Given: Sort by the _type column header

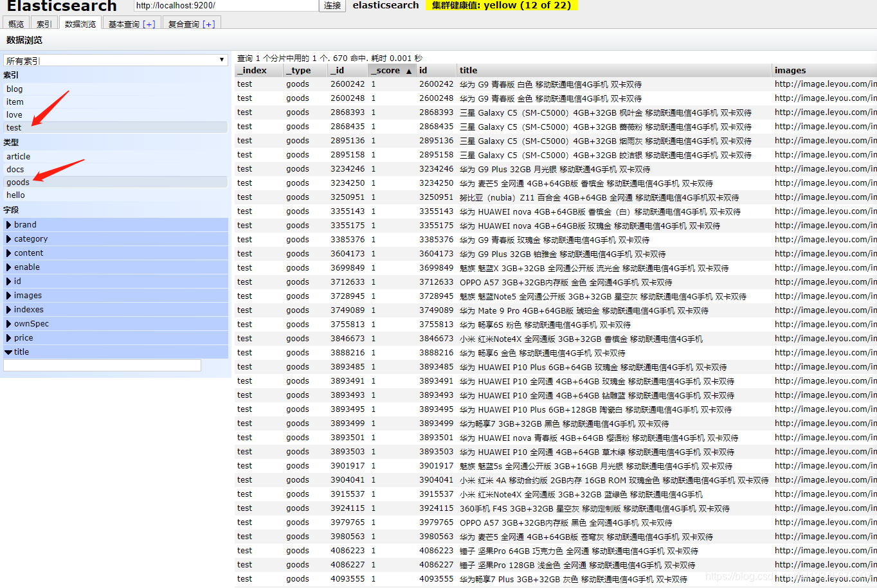Looking at the screenshot, I should pos(306,71).
